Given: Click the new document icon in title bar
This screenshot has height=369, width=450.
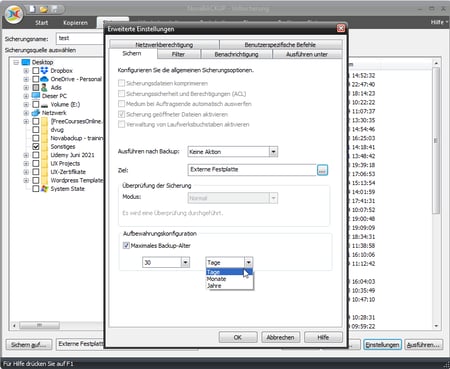Looking at the screenshot, I should click(x=32, y=9).
